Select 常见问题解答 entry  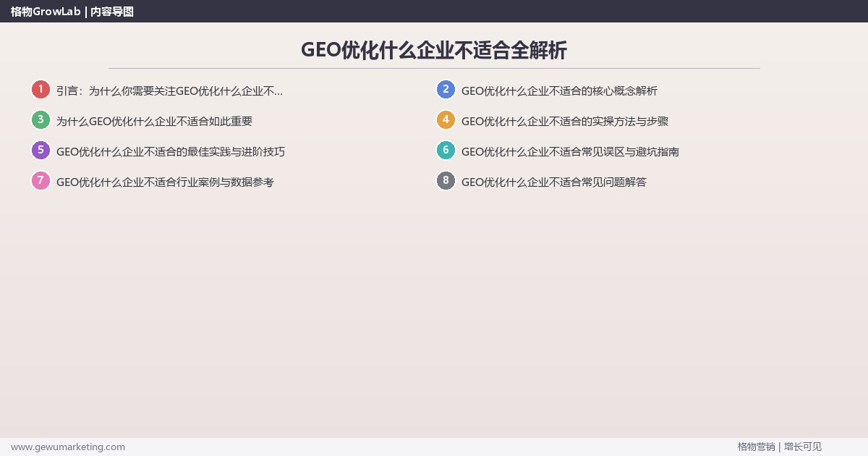[x=554, y=182]
